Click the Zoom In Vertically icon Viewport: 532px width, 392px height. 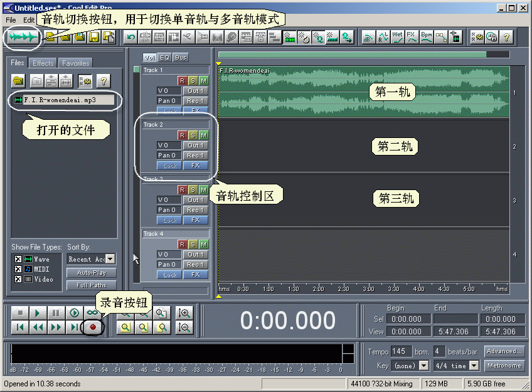click(184, 313)
